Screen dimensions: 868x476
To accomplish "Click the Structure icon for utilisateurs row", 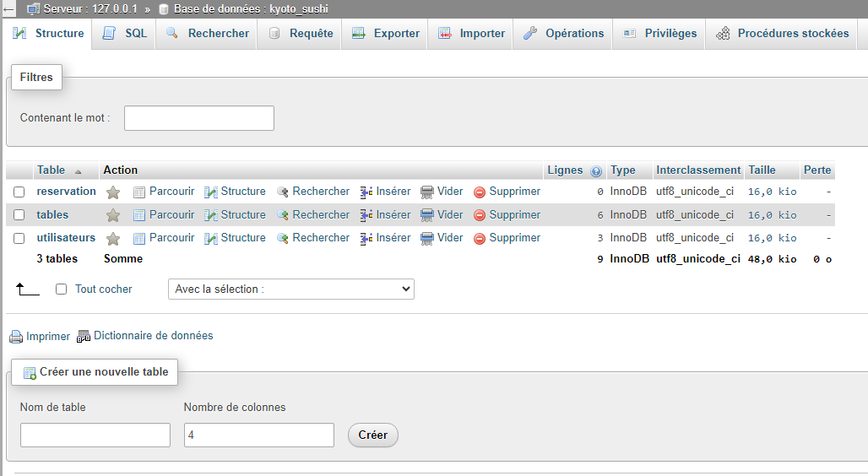I will [211, 239].
